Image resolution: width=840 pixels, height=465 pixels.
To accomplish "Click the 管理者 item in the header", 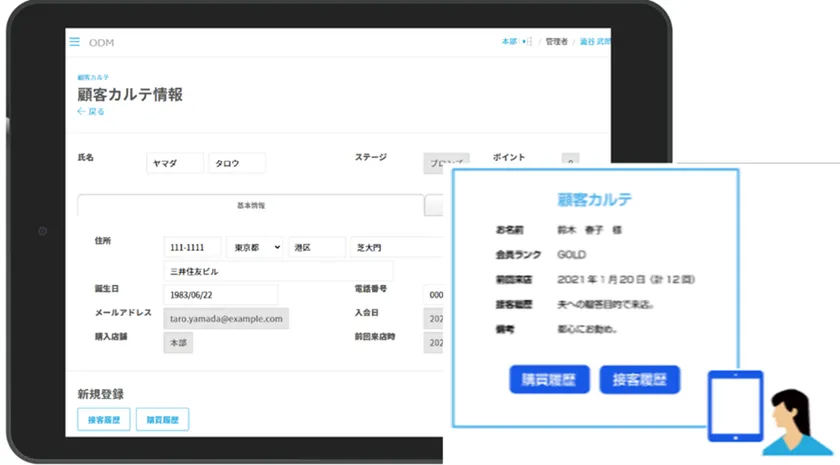I will 556,42.
